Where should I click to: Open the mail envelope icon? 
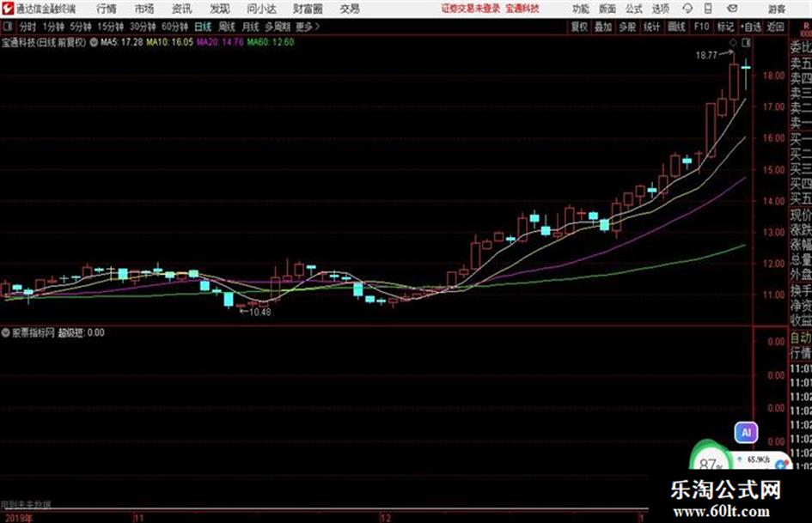click(732, 9)
